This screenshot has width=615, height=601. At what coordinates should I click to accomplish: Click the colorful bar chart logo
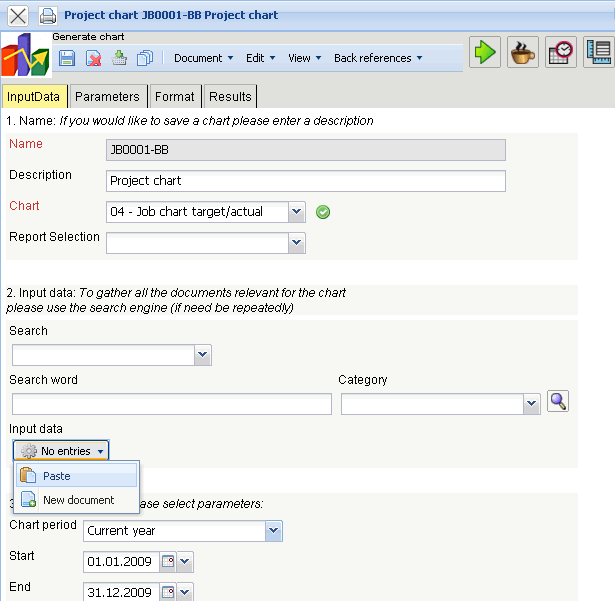click(25, 55)
